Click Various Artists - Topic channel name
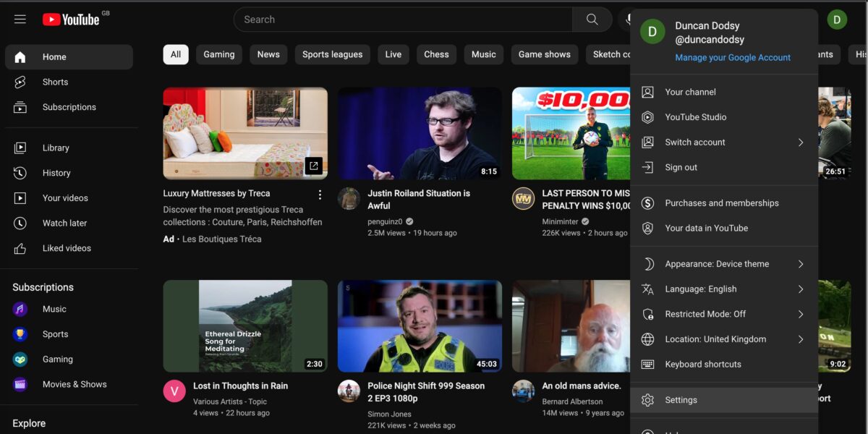The height and width of the screenshot is (434, 868). pyautogui.click(x=230, y=401)
